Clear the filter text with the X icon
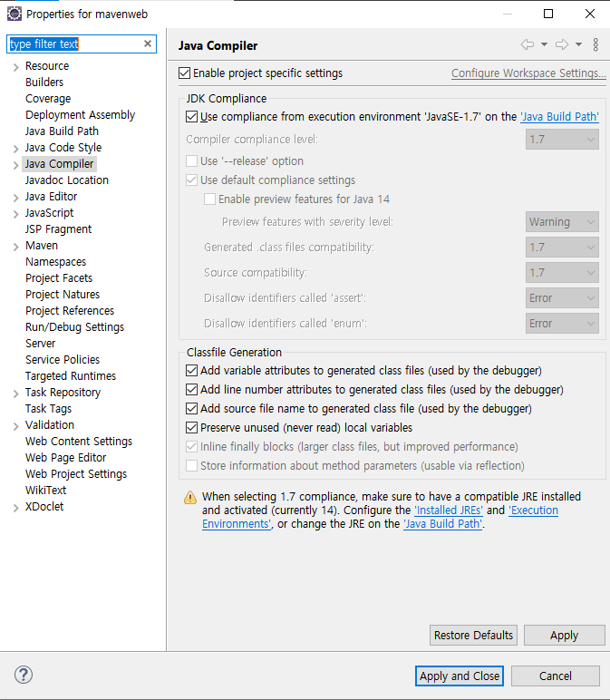This screenshot has height=700, width=610. [147, 44]
